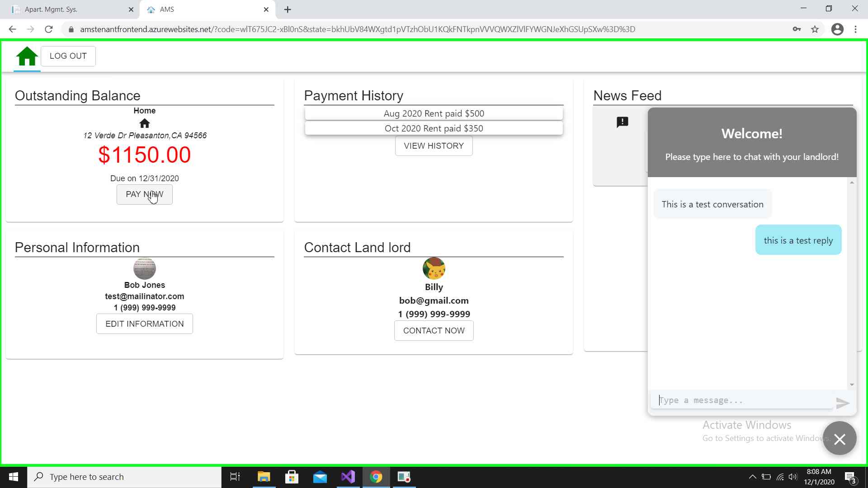Open Visual Studio from taskbar

[x=348, y=477]
